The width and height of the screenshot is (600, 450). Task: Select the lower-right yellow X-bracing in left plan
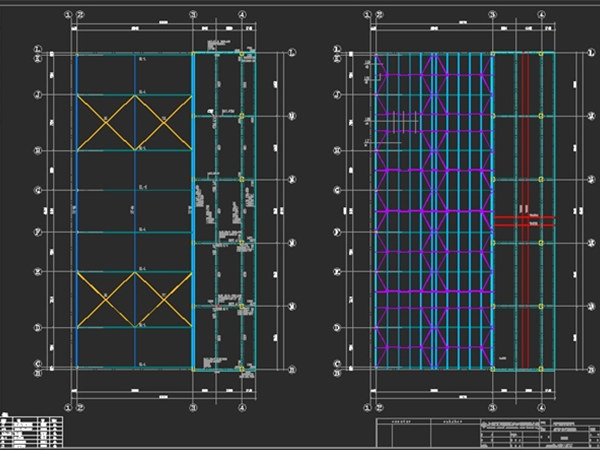tap(164, 299)
